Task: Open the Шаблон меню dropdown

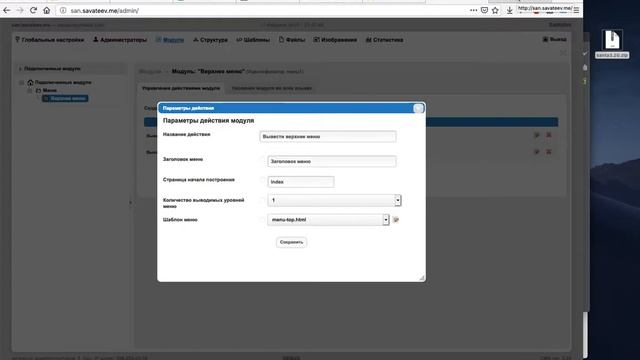Action: tap(328, 220)
